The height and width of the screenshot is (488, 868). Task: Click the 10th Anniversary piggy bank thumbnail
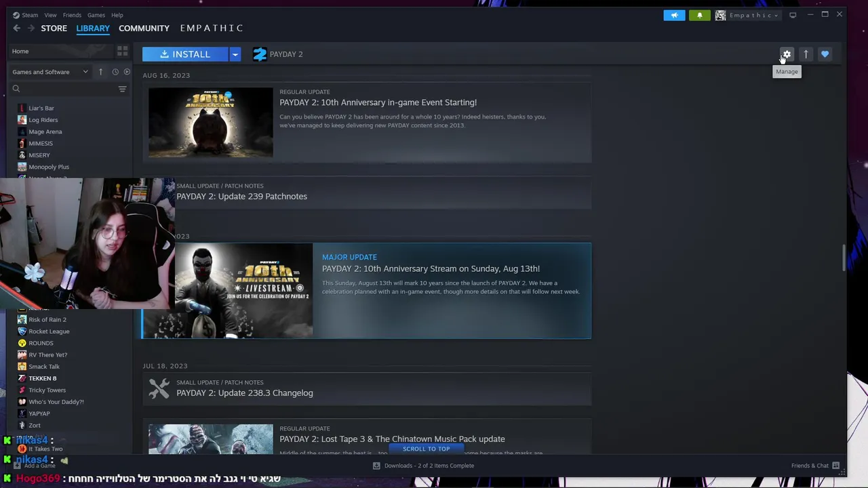[x=210, y=122]
